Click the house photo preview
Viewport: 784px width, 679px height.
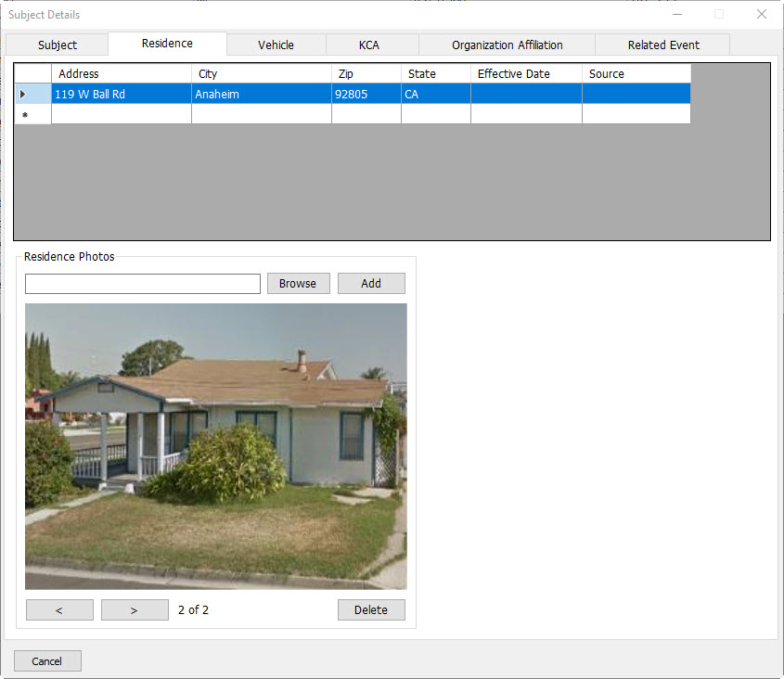click(215, 446)
